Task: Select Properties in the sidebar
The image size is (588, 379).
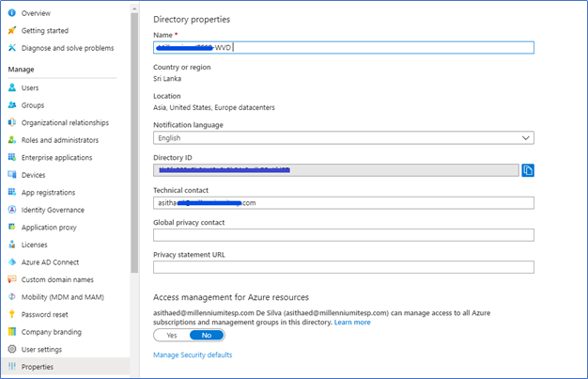Action: [x=38, y=367]
